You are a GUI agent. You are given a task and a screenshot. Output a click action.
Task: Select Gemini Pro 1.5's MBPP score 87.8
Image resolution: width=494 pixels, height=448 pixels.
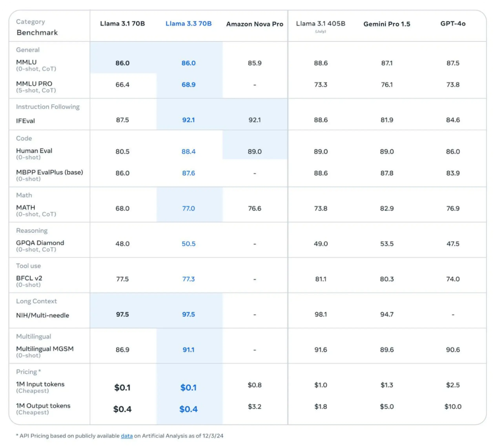coord(387,173)
